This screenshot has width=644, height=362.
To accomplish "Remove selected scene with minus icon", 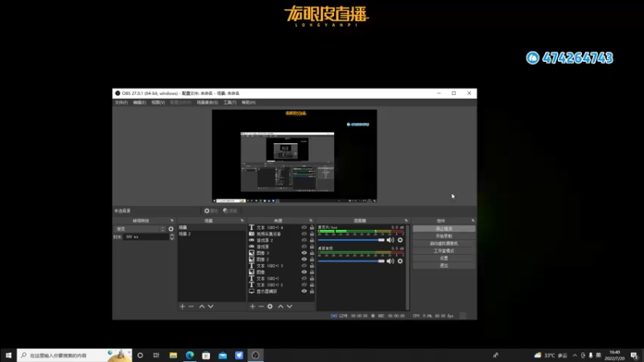I will [x=191, y=306].
